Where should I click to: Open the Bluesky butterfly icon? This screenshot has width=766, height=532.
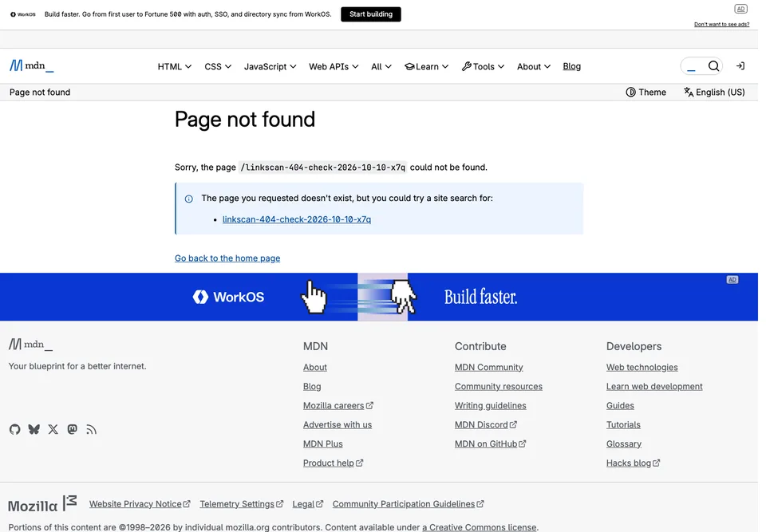34,429
